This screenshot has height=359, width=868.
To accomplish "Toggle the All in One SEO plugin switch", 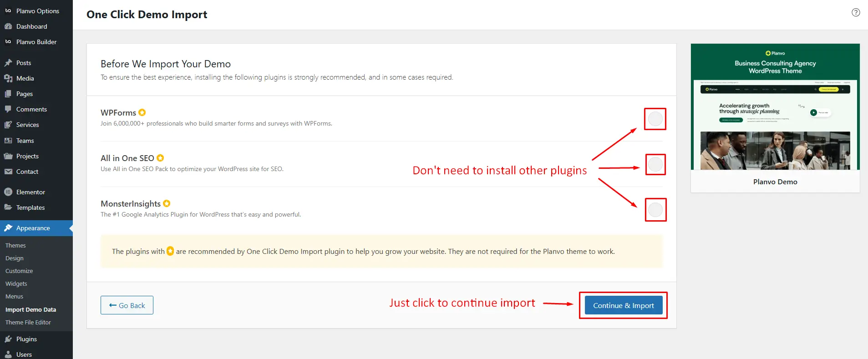I will click(x=655, y=164).
